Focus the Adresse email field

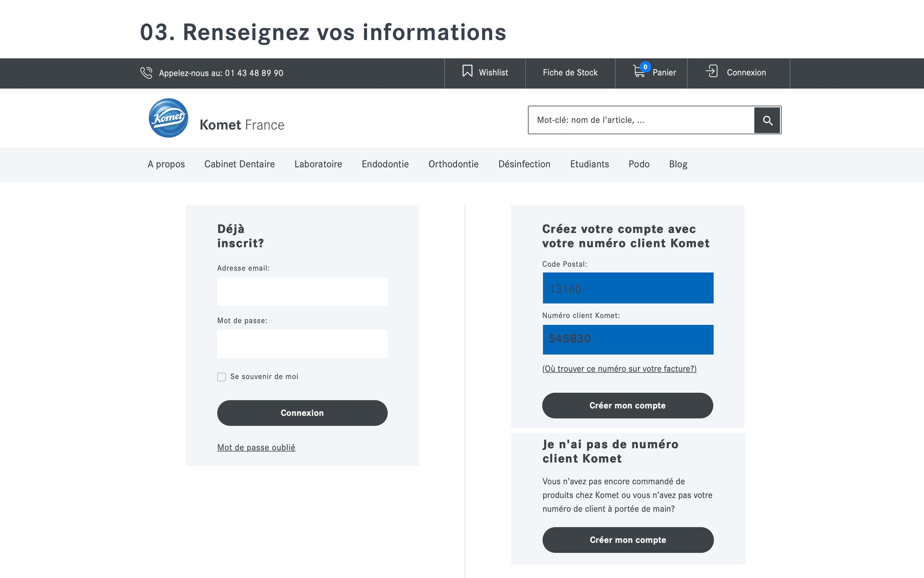click(302, 292)
